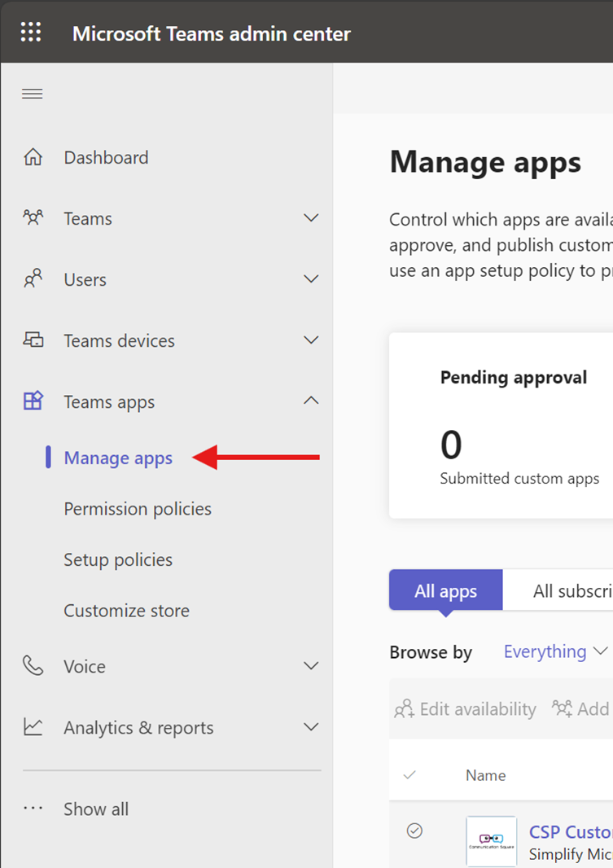Collapse the Teams apps section chevron
613x868 pixels.
click(311, 400)
